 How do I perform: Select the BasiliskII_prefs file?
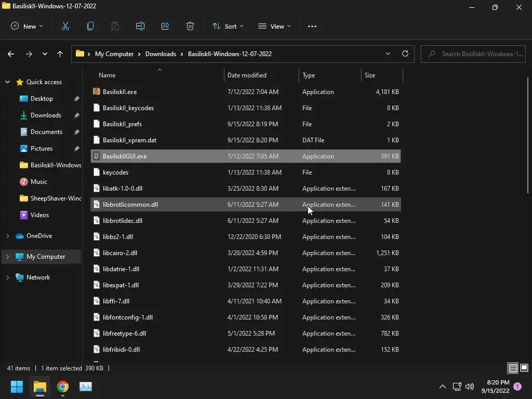tap(246, 124)
